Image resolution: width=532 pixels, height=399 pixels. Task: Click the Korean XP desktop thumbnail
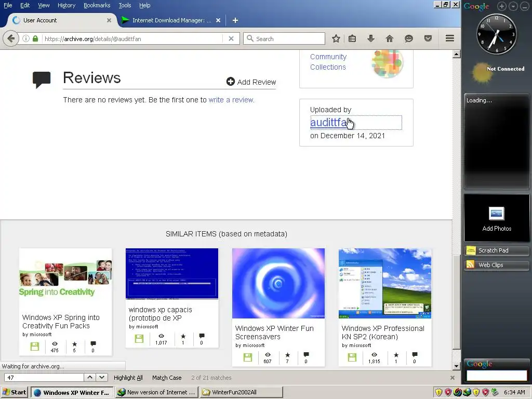385,283
